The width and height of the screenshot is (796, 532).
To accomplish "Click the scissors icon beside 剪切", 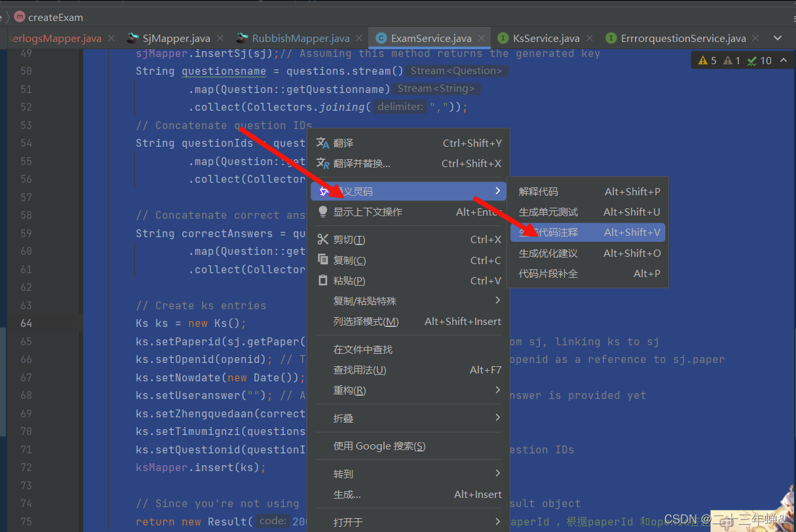I will click(322, 239).
